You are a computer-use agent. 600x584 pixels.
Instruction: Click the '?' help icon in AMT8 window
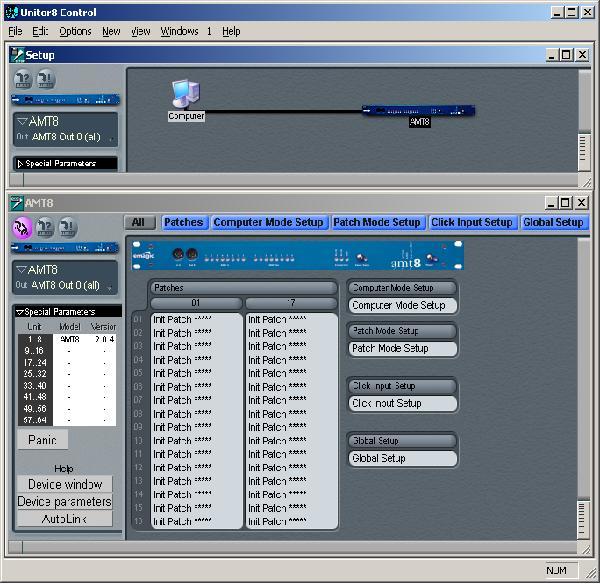point(45,228)
